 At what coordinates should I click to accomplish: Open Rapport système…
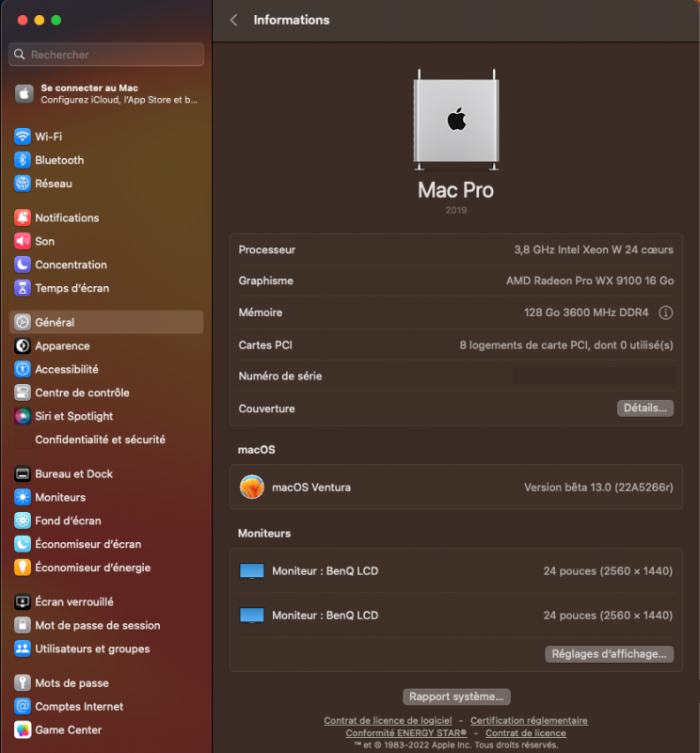click(456, 697)
